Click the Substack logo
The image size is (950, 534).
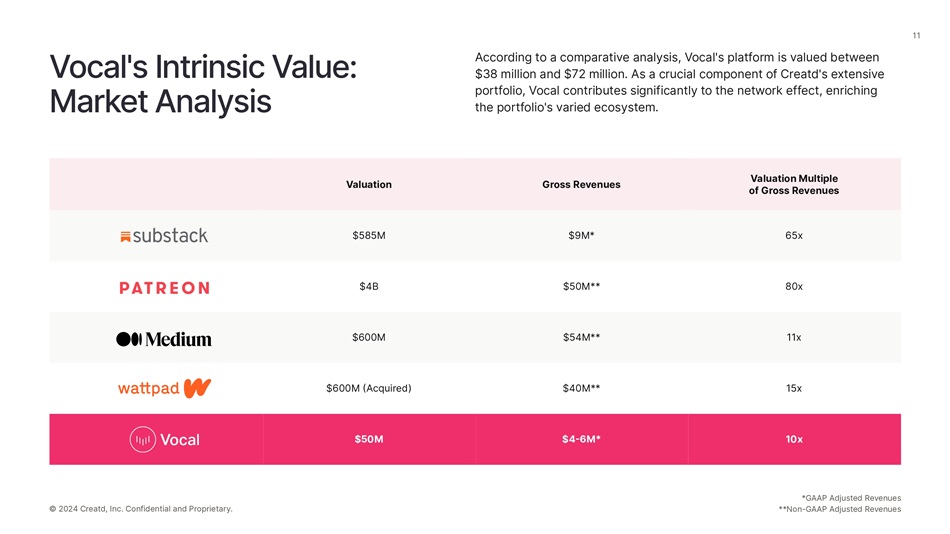point(164,236)
